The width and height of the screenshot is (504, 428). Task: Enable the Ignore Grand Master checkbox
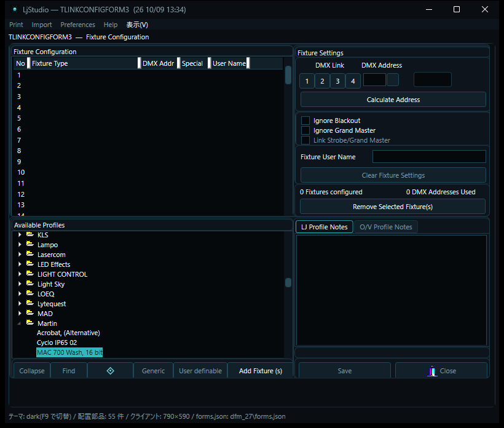pos(305,130)
